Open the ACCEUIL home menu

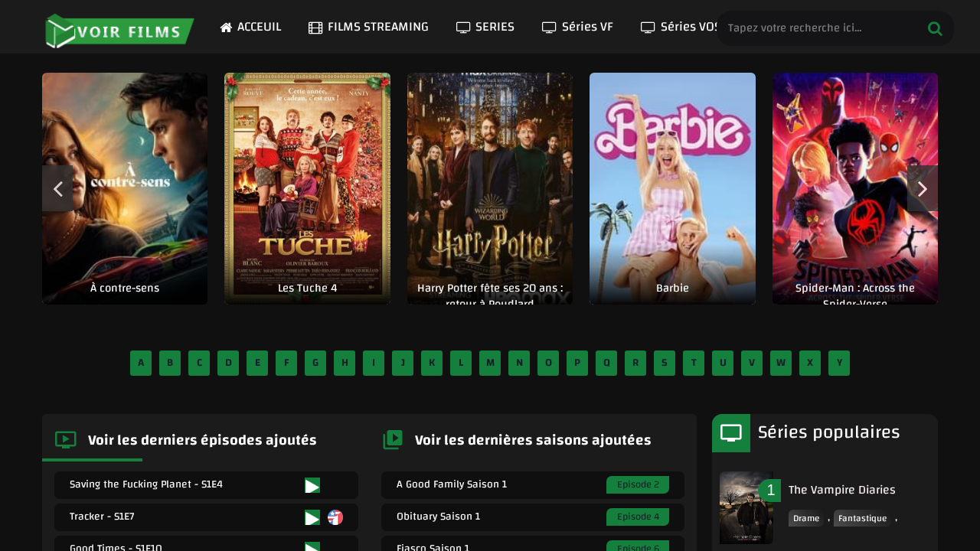click(250, 27)
